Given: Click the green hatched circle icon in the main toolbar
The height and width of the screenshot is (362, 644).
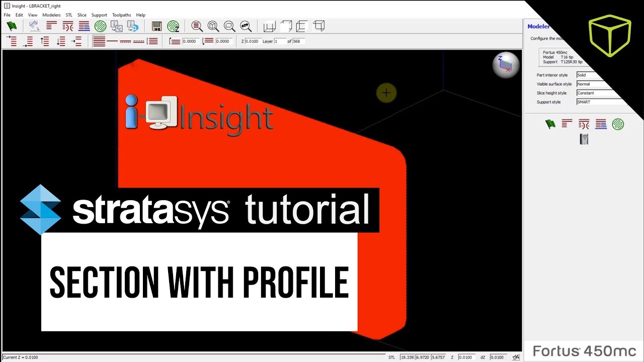Looking at the screenshot, I should coord(100,26).
